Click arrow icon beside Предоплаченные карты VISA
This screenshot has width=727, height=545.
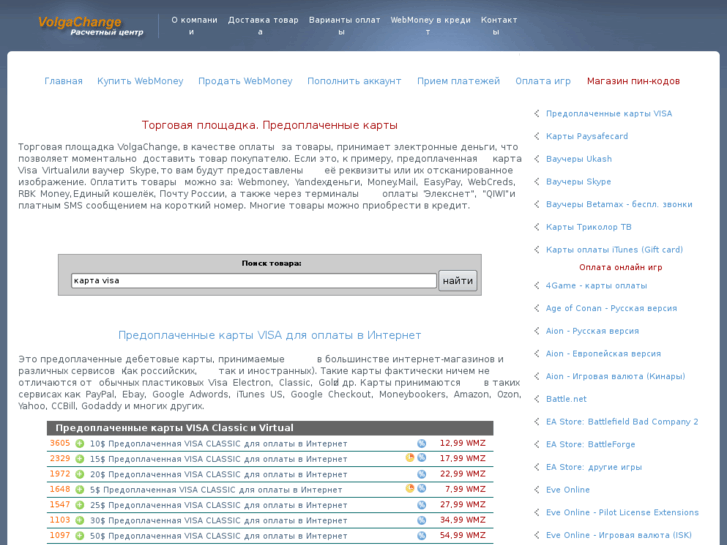tap(537, 113)
